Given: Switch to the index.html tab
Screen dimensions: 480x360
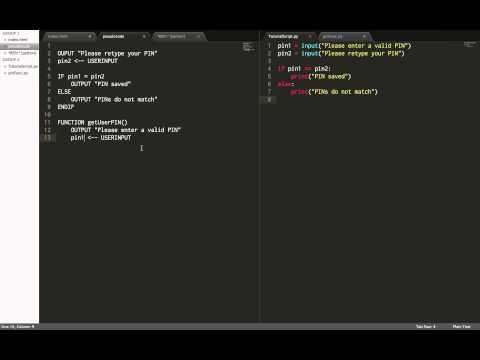Looking at the screenshot, I should pyautogui.click(x=69, y=36).
